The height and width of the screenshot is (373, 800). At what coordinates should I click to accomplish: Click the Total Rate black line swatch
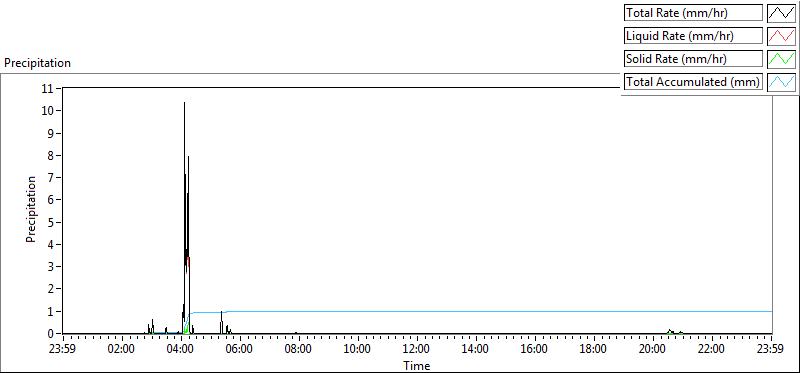point(781,13)
